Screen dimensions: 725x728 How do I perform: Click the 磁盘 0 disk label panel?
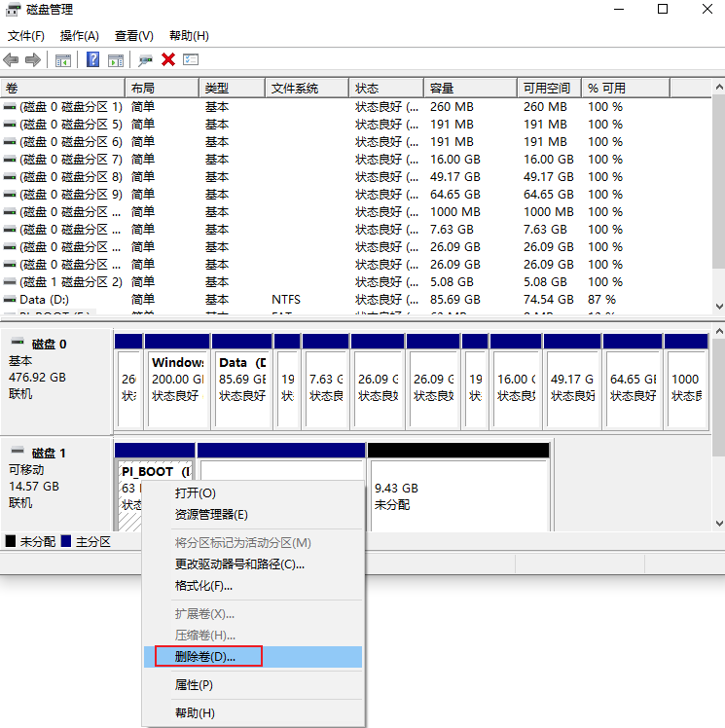56,382
